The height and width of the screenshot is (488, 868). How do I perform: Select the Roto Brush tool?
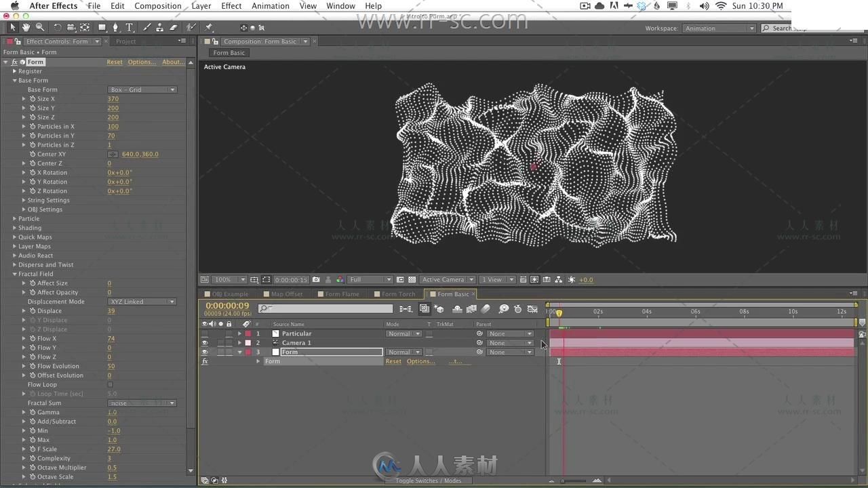[191, 28]
